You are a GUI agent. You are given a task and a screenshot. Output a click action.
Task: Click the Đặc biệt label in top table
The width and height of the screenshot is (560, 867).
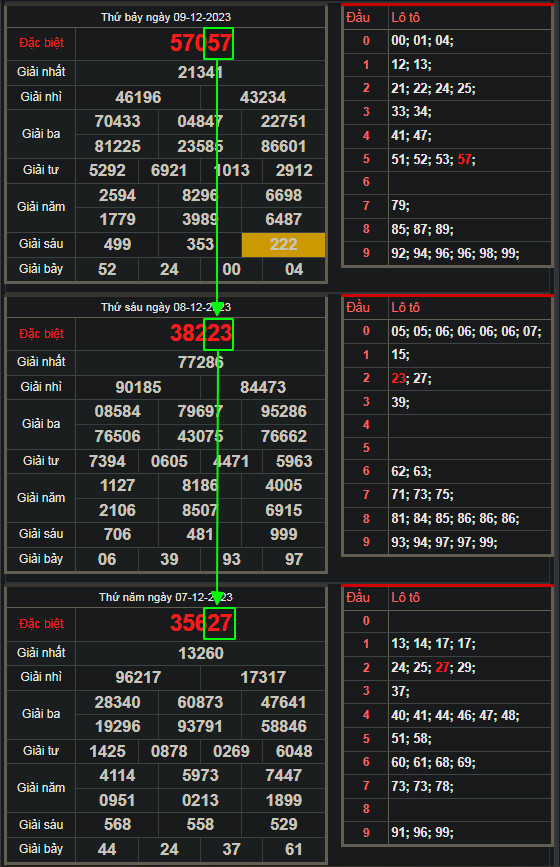click(41, 43)
